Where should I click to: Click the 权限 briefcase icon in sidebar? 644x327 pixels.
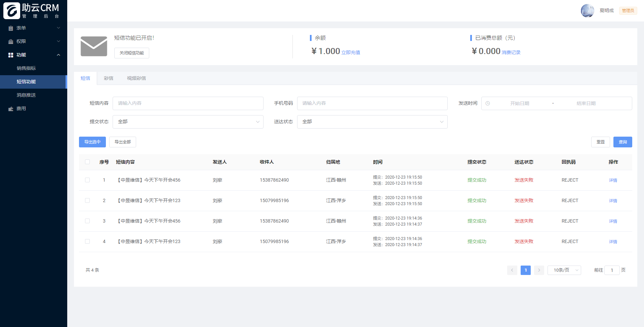[x=11, y=42]
